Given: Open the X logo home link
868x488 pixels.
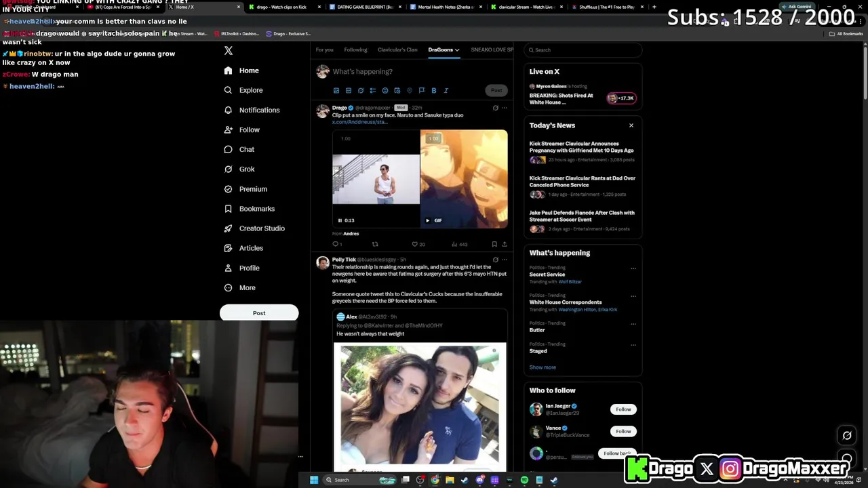Looking at the screenshot, I should (229, 51).
